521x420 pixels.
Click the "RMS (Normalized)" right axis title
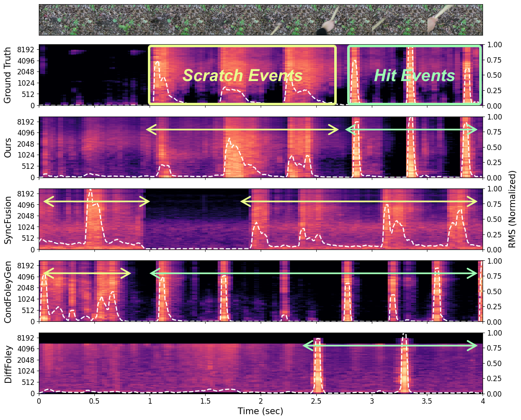click(x=513, y=209)
